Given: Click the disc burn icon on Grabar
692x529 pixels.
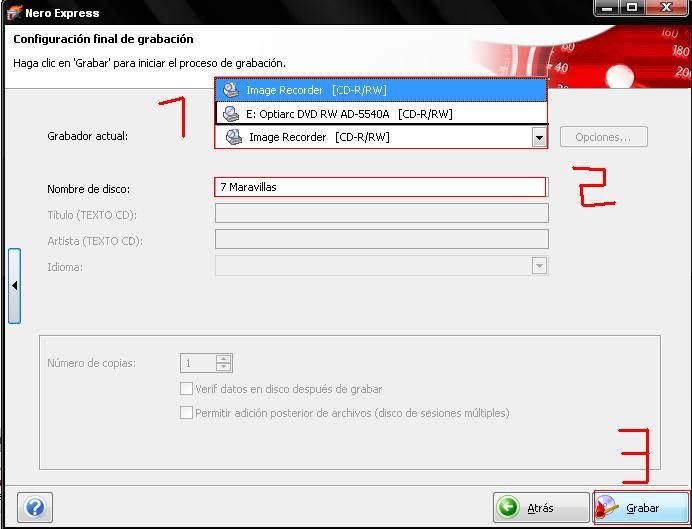Looking at the screenshot, I should [x=607, y=507].
